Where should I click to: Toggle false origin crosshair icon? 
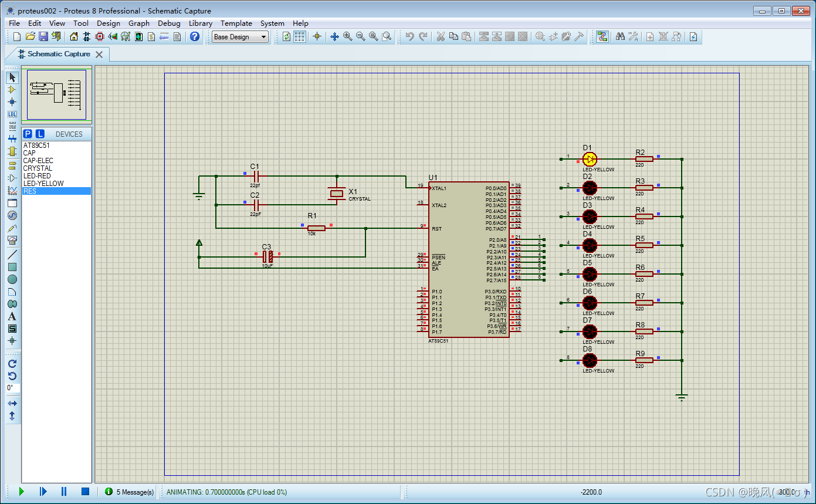[x=317, y=36]
